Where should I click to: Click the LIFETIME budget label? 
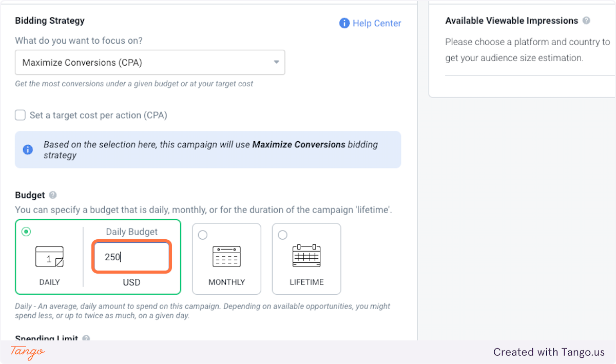coord(306,282)
